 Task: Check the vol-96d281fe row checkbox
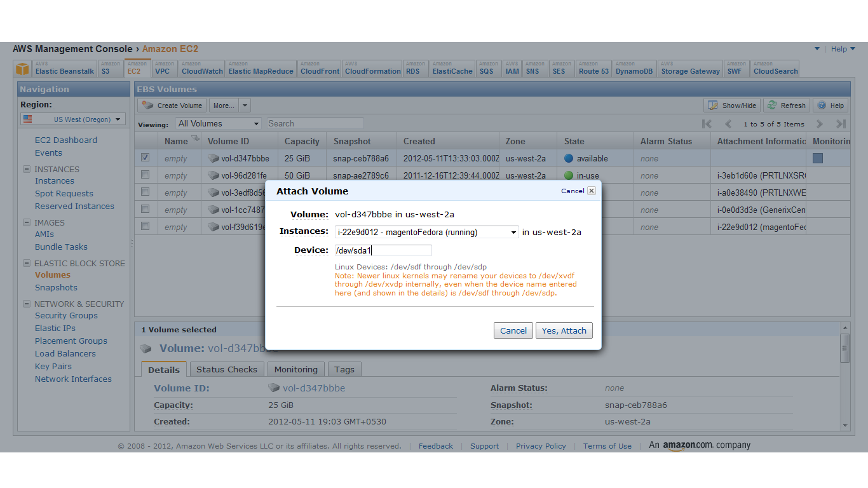[146, 175]
